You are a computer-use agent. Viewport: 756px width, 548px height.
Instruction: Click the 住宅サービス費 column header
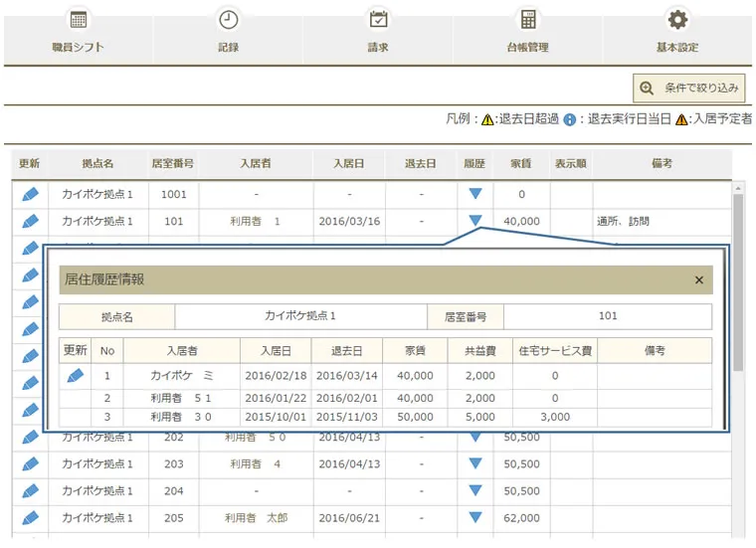point(555,351)
